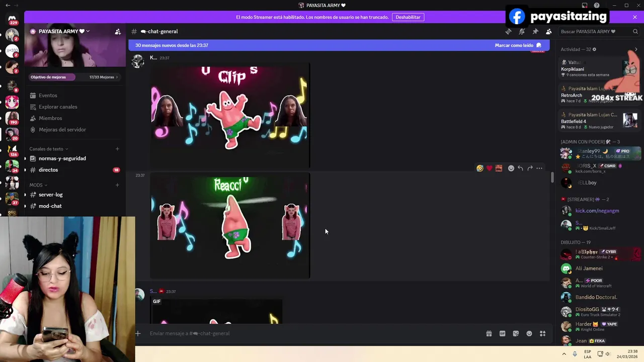Open the RetroArch activity card
This screenshot has height=362, width=644.
click(600, 95)
